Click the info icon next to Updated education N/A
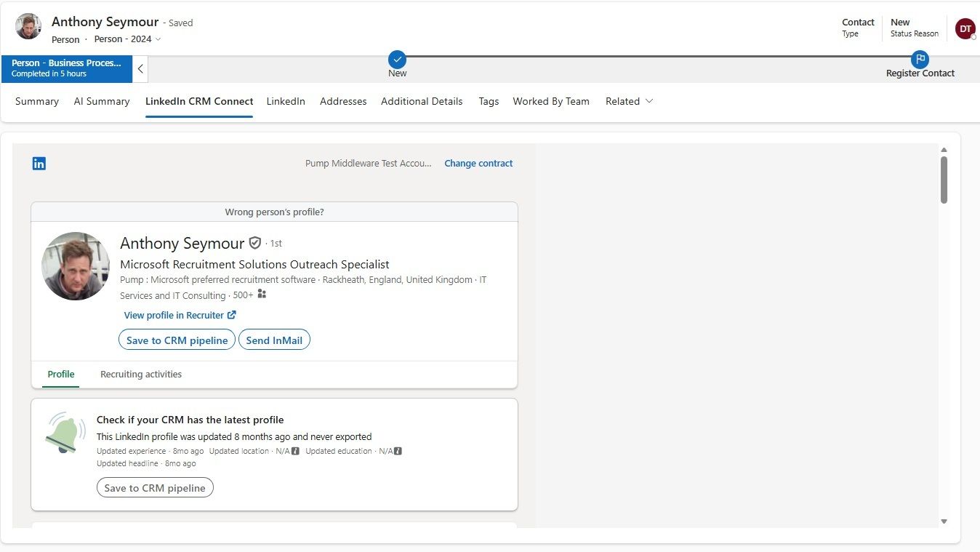 coord(398,451)
